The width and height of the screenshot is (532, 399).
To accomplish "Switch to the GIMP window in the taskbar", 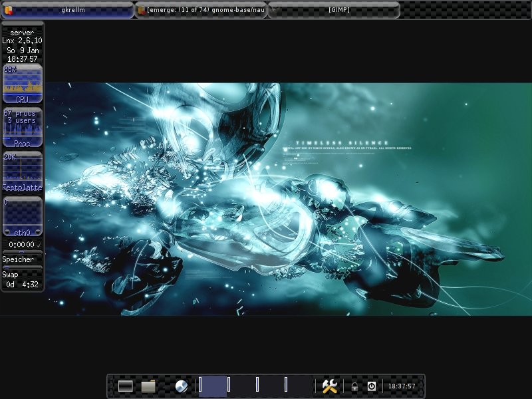I will pyautogui.click(x=334, y=10).
